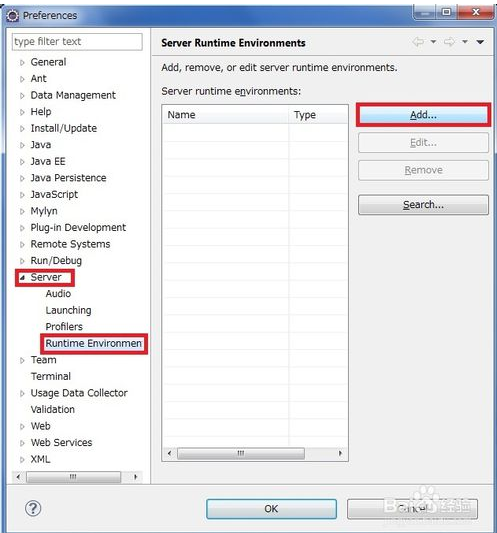Confirm with the OK button
Viewport: 497px width, 533px height.
(x=271, y=509)
